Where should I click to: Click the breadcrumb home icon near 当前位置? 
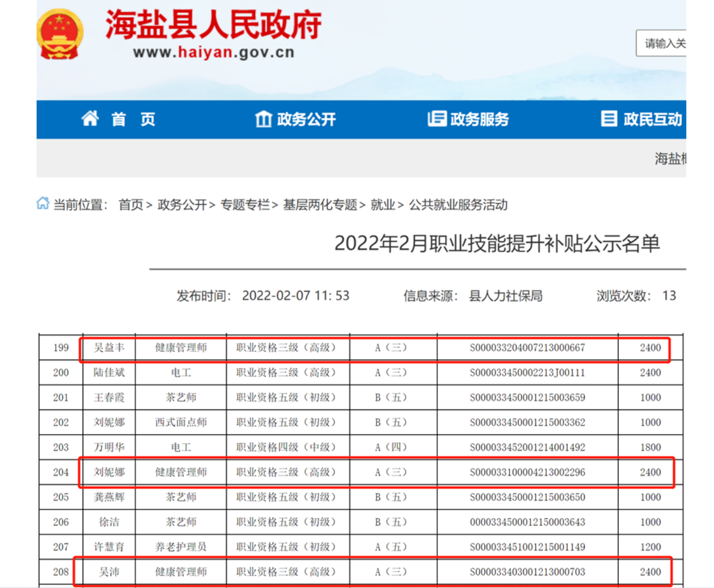pyautogui.click(x=43, y=204)
